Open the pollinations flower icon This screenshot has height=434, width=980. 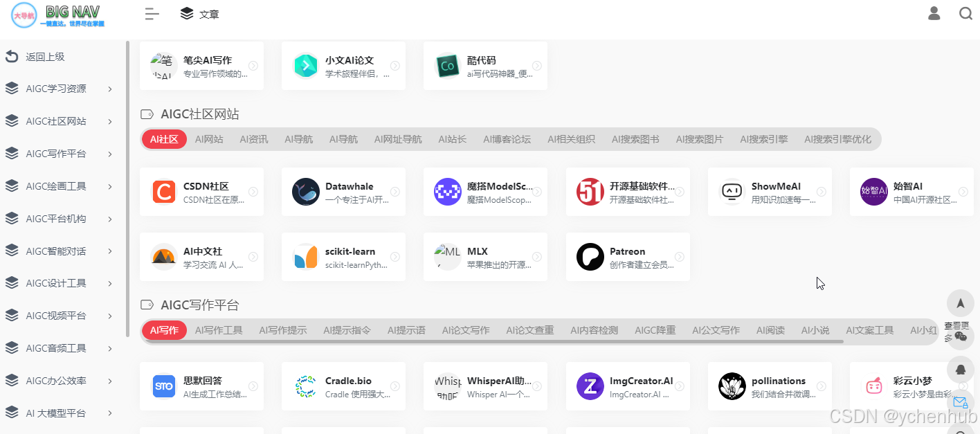click(x=732, y=386)
